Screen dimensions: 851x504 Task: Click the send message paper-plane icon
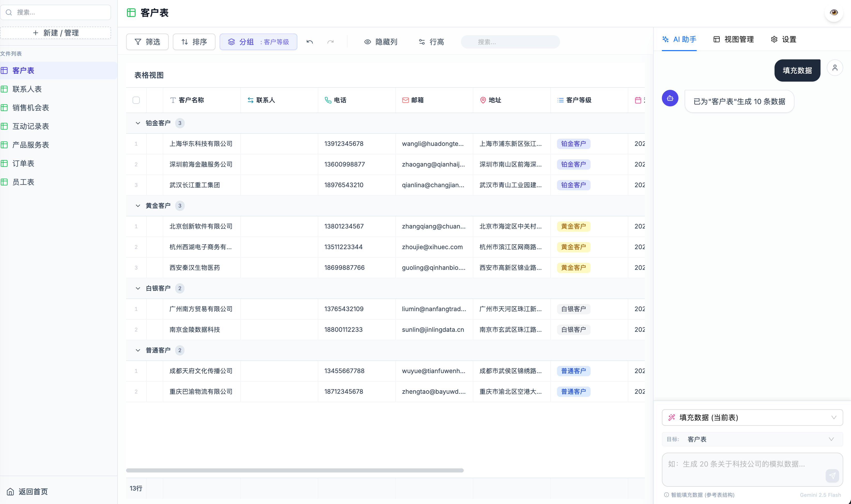[x=832, y=476]
